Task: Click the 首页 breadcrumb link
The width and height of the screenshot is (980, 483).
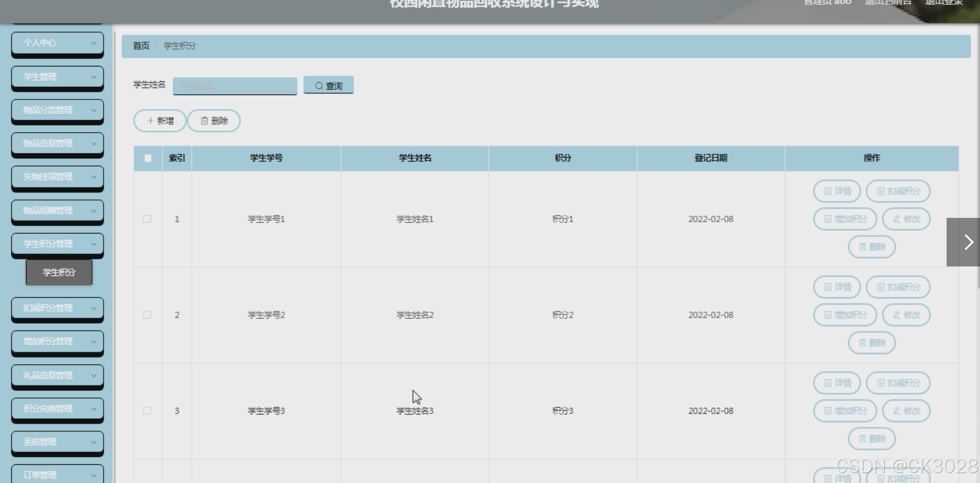Action: pyautogui.click(x=141, y=46)
